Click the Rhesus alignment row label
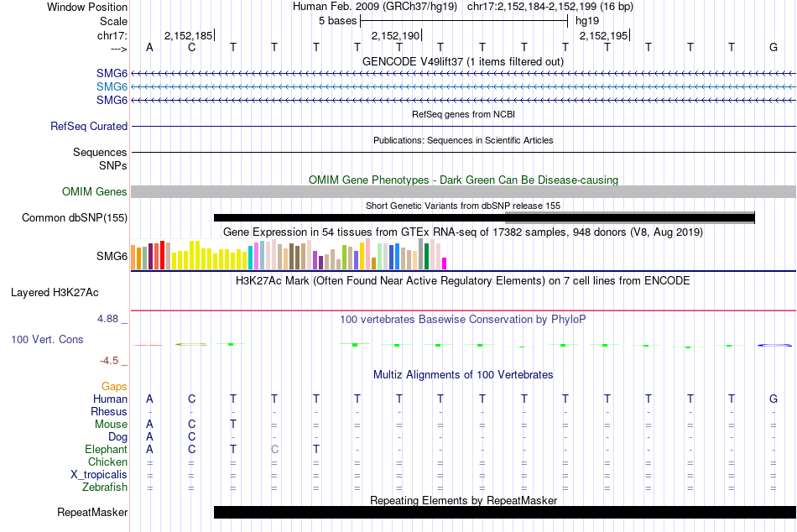 109,411
